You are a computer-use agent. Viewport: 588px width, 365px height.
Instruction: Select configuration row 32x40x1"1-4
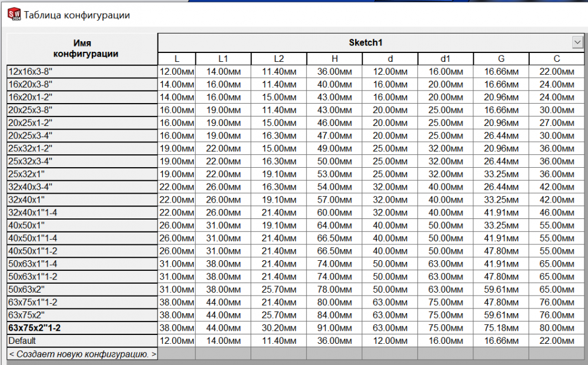(x=82, y=213)
